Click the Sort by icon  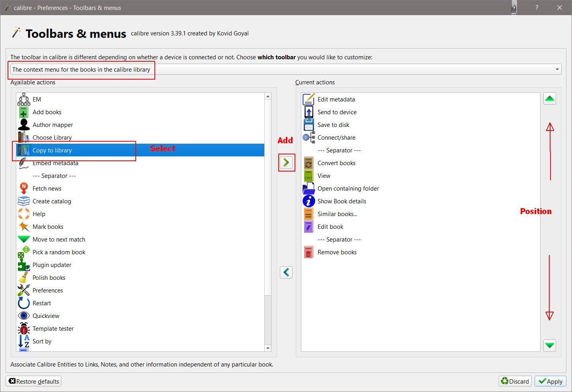pyautogui.click(x=24, y=341)
